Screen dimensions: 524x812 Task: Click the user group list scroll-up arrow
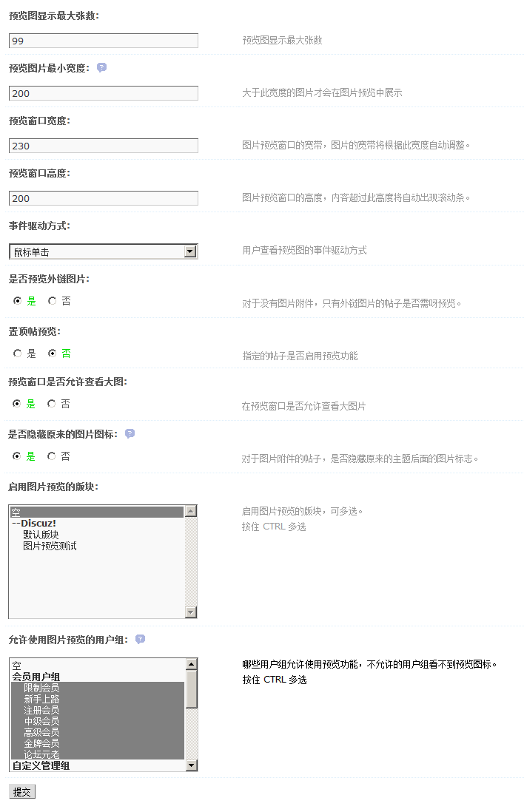[191, 664]
